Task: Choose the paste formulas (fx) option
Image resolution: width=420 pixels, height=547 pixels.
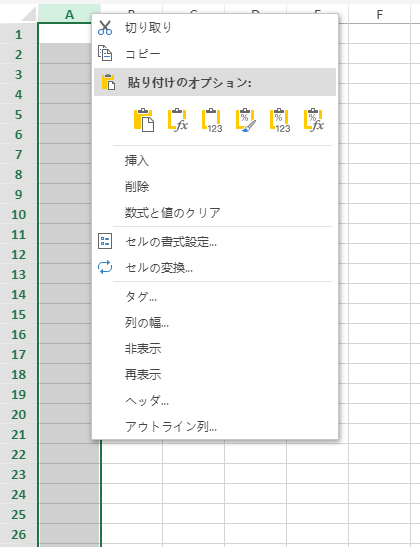Action: point(178,120)
